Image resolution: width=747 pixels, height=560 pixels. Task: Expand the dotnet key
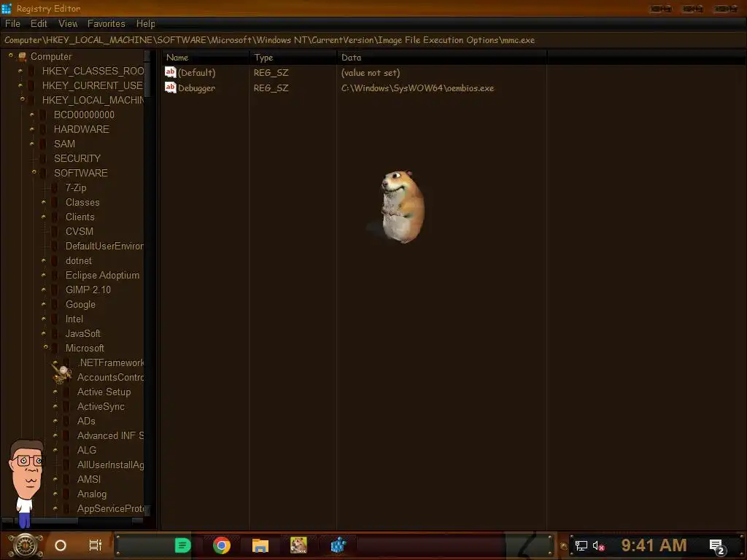tap(43, 260)
